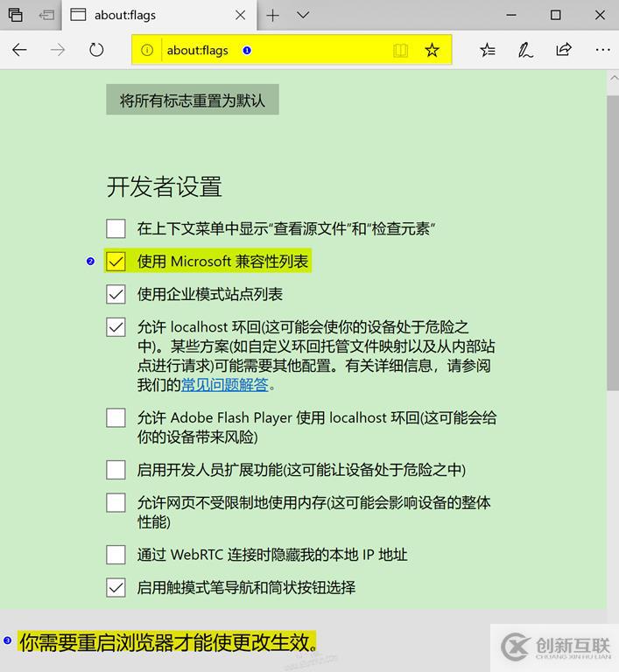Select the about:flags tab
The image size is (619, 672).
158,16
